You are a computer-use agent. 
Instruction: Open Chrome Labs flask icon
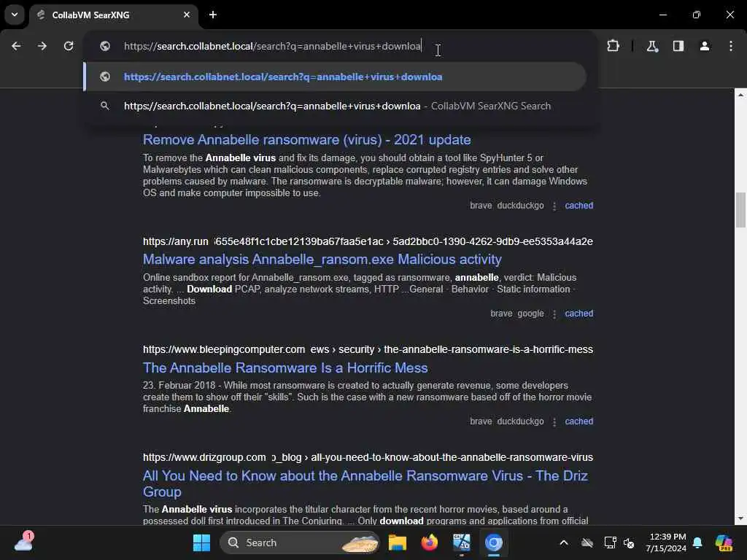pyautogui.click(x=652, y=46)
